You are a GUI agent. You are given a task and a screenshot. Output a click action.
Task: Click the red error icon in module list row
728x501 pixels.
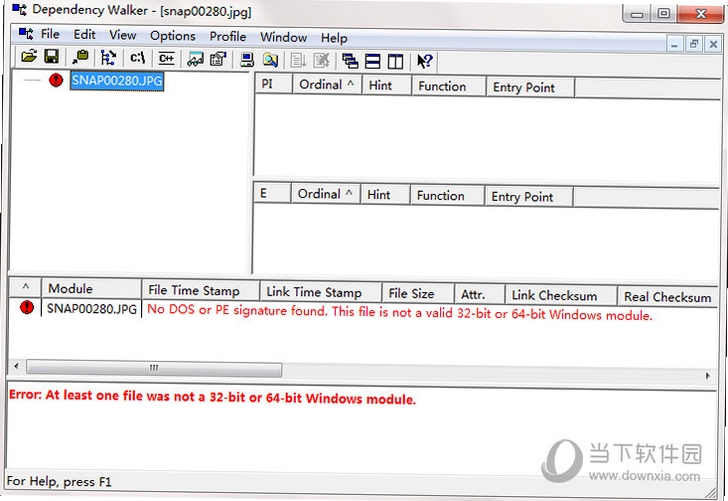[27, 307]
